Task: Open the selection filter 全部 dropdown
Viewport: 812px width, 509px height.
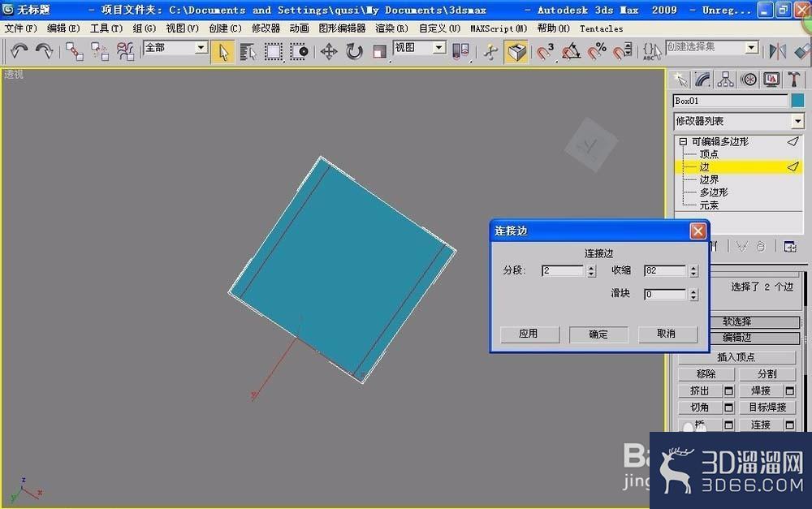Action: [x=201, y=48]
